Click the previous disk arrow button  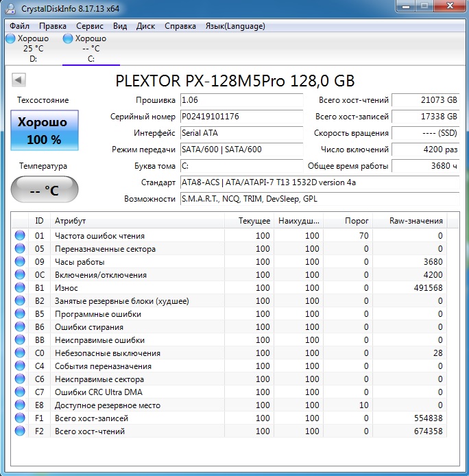tap(19, 80)
